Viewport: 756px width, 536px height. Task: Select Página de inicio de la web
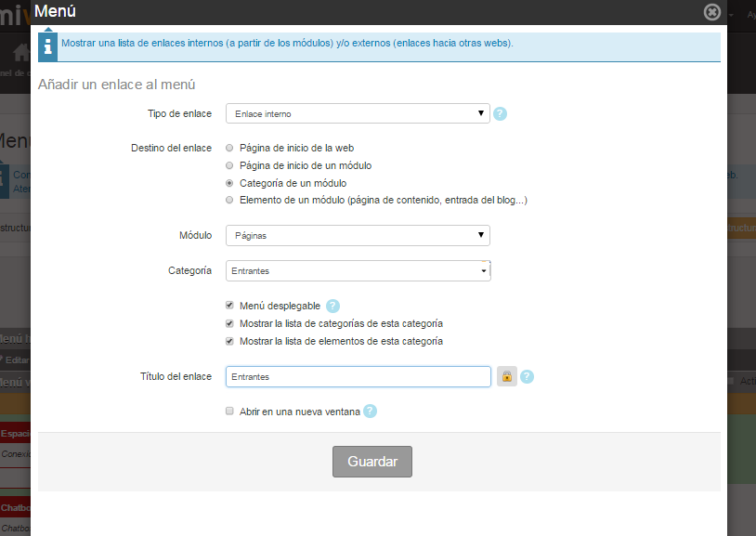[x=229, y=148]
